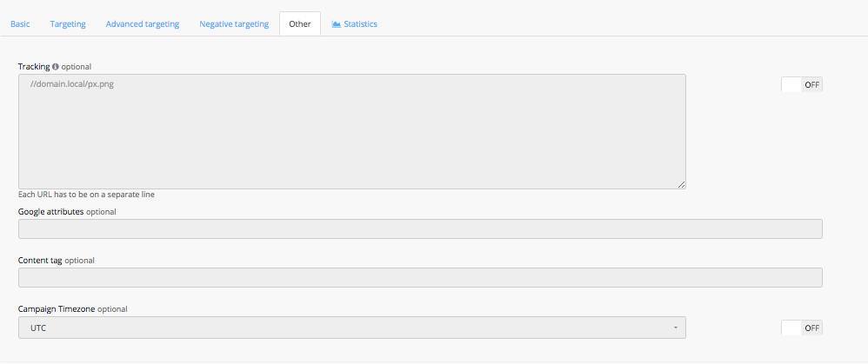The width and height of the screenshot is (868, 364).
Task: Turn on the Campaign Timezone toggle
Action: [x=801, y=328]
